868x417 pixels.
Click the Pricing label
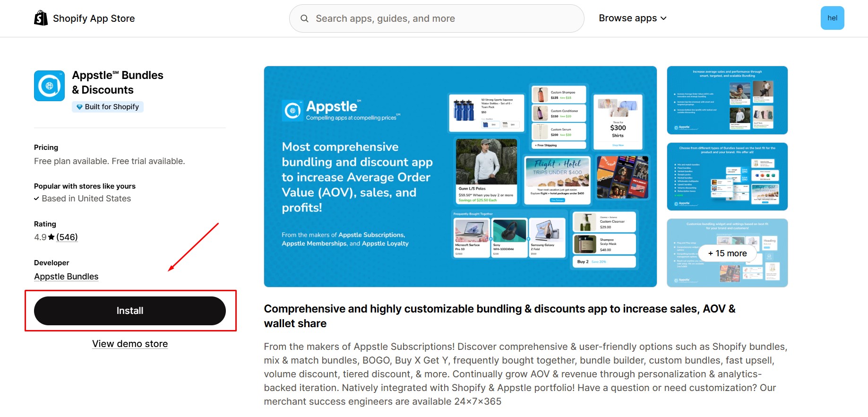[x=46, y=147]
